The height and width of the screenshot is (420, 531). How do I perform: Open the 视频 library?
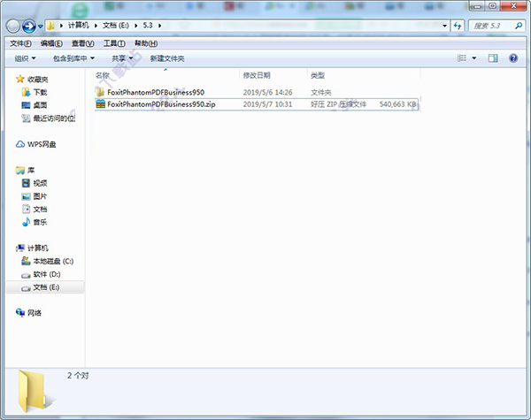click(40, 183)
